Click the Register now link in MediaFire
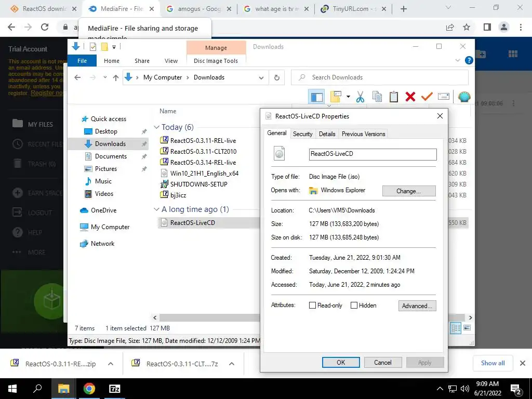The width and height of the screenshot is (532, 399). pos(47,93)
